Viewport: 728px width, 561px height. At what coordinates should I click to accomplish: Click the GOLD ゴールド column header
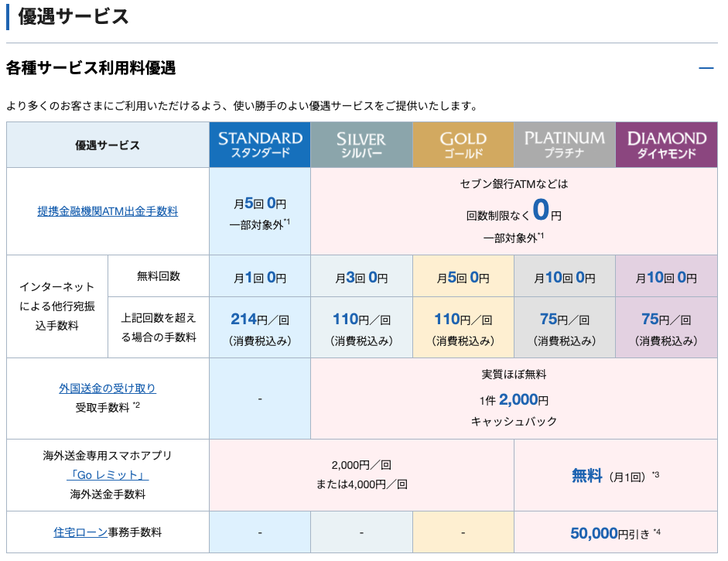(x=463, y=145)
